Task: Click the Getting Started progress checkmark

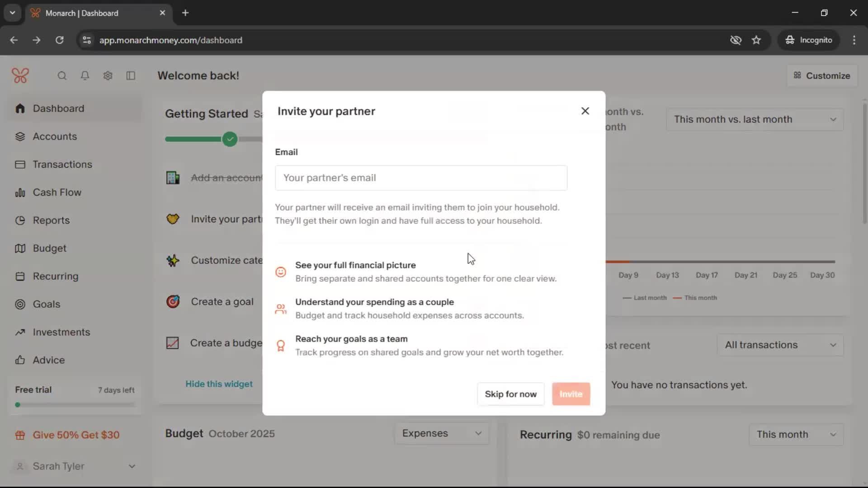Action: point(230,139)
